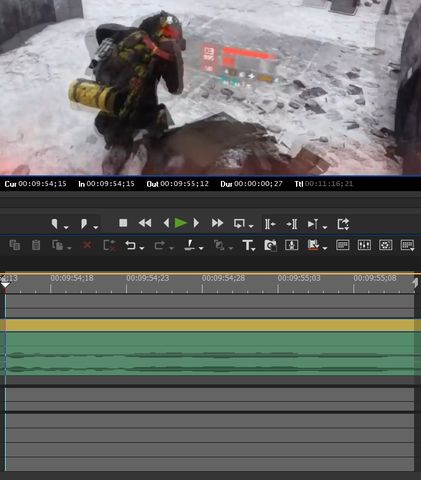
Task: Open the Voice Over microphone icon
Action: coord(292,245)
